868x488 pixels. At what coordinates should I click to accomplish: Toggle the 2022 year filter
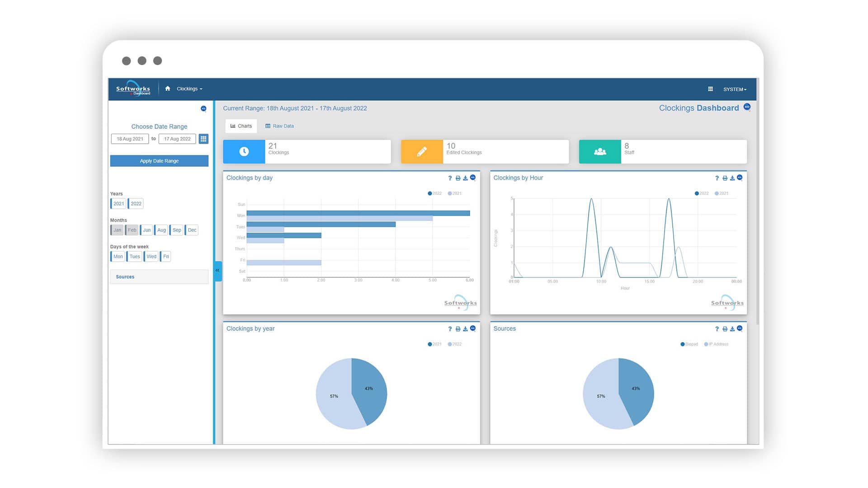click(136, 204)
